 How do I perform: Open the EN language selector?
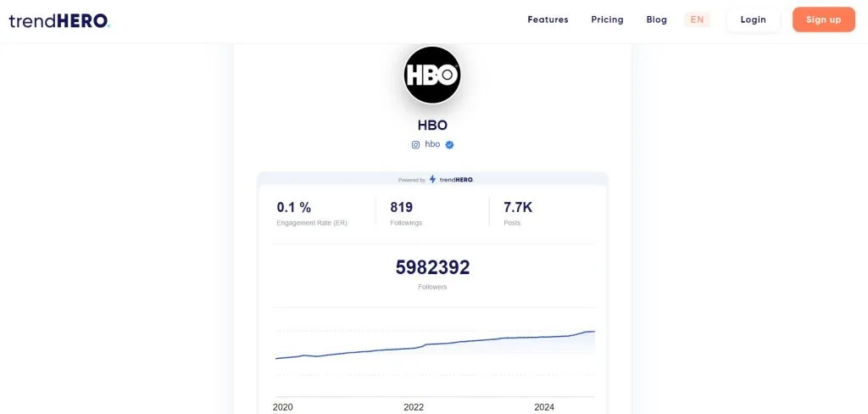click(697, 20)
